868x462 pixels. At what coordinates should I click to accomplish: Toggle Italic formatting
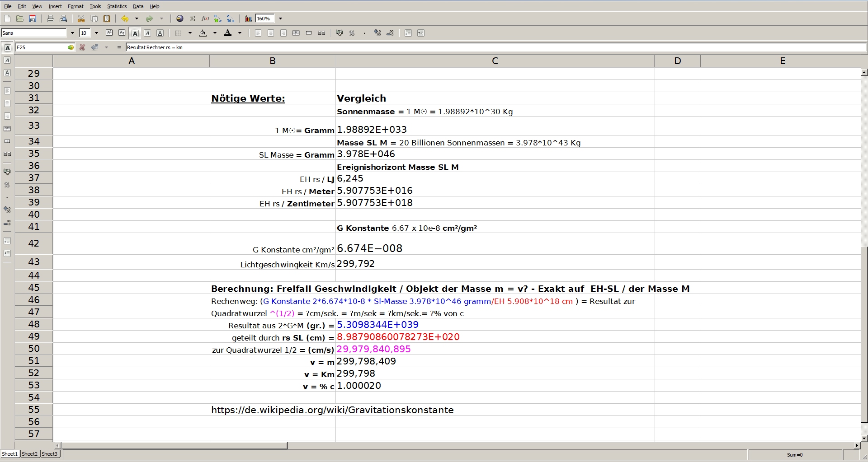(147, 33)
